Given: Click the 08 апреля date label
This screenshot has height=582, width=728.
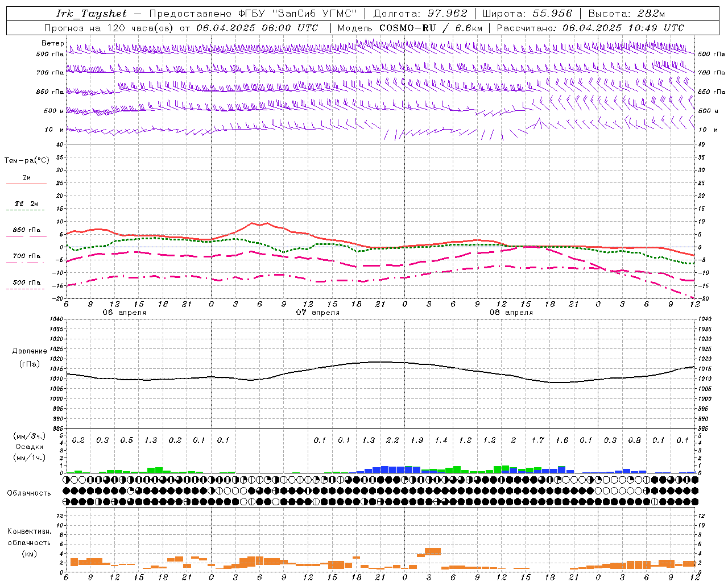Looking at the screenshot, I should pos(511,312).
